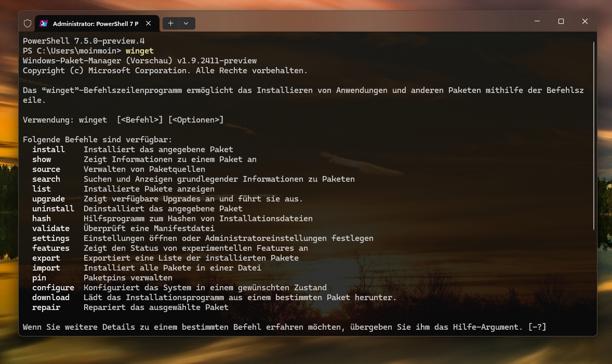
Task: Click the 'download' command entry
Action: pos(51,298)
